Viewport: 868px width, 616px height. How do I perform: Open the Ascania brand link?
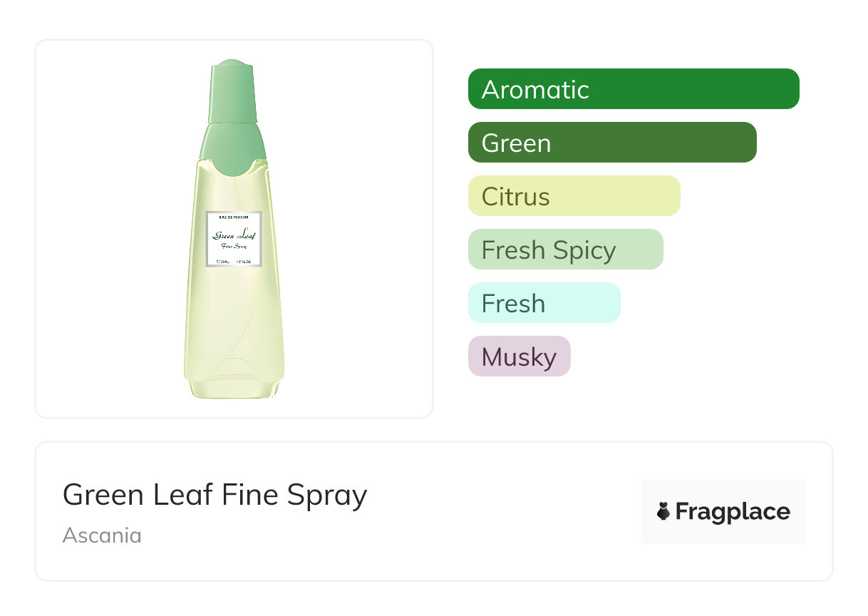pos(102,535)
